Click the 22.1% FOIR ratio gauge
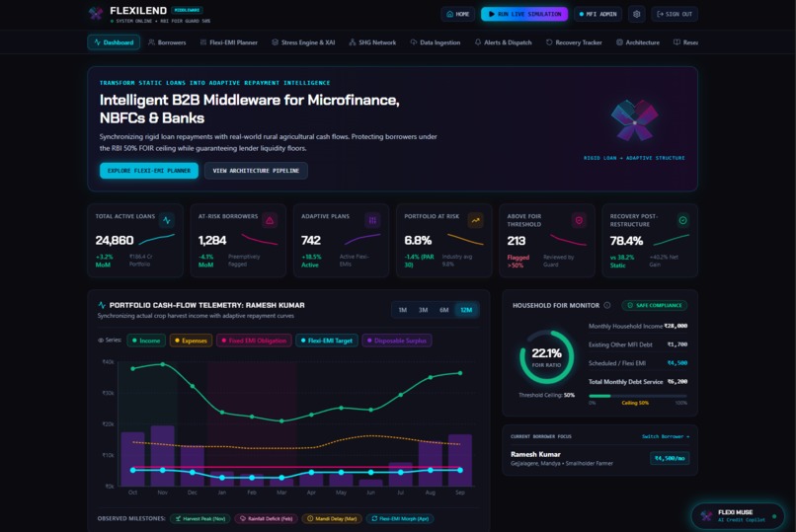Screen dimensions: 796x532 point(547,357)
